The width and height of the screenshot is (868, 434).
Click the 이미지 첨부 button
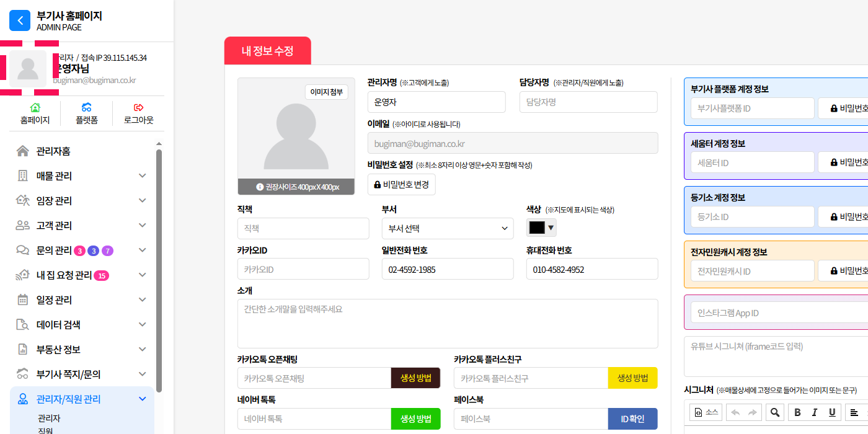tap(327, 92)
